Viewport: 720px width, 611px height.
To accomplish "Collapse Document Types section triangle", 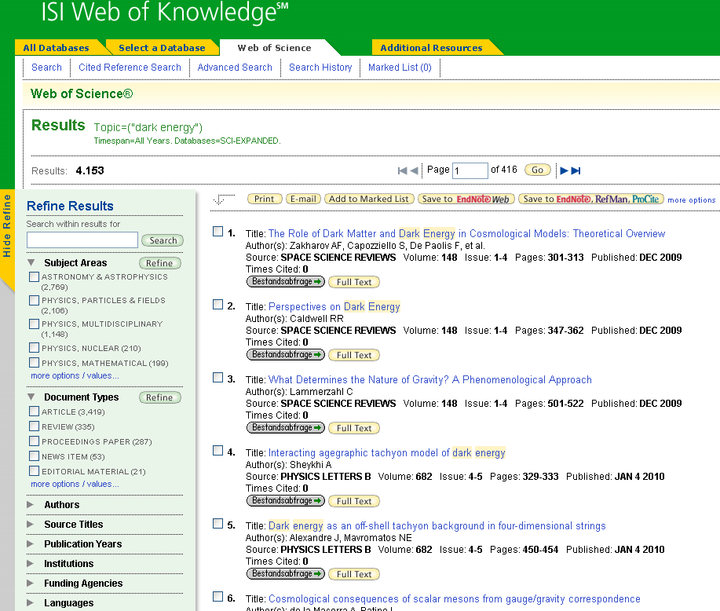I will point(31,397).
